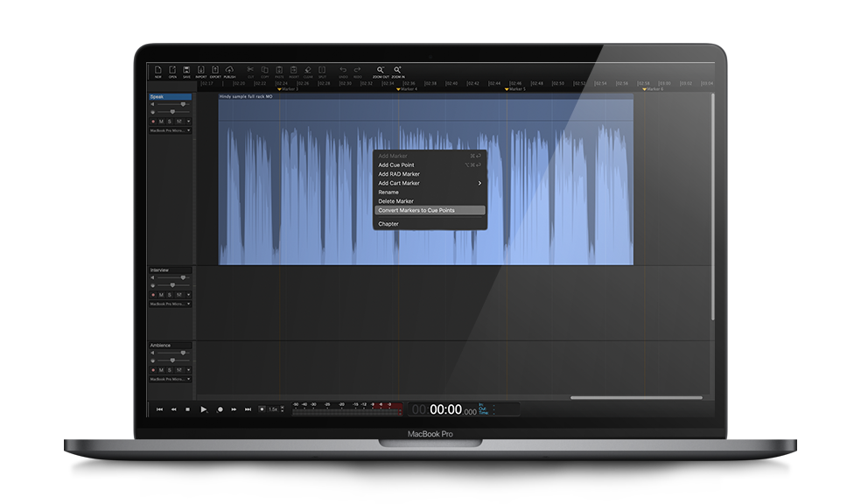
Task: Open the Interview track input device dropdown
Action: tap(170, 304)
